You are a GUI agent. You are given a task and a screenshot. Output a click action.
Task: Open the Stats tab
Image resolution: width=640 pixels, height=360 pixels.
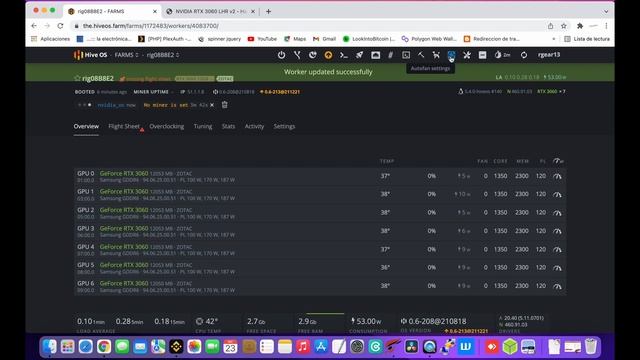point(228,127)
